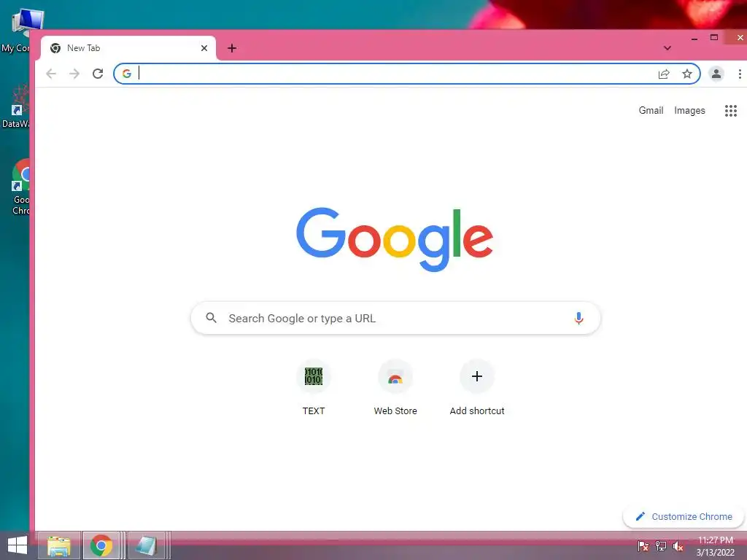Select the My Computer desktop icon
This screenshot has width=747, height=560.
tap(18, 31)
